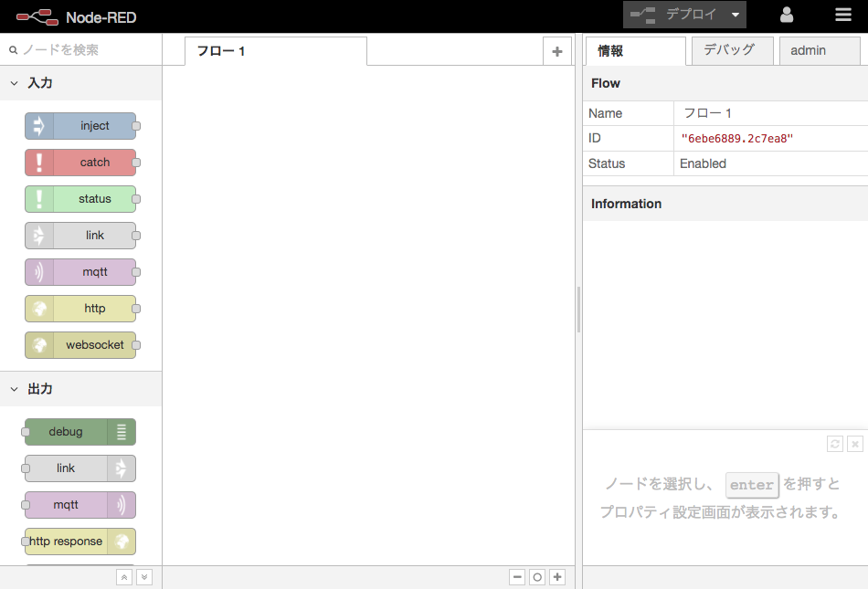The width and height of the screenshot is (868, 589).
Task: Select the websocket input node
Action: 80,345
